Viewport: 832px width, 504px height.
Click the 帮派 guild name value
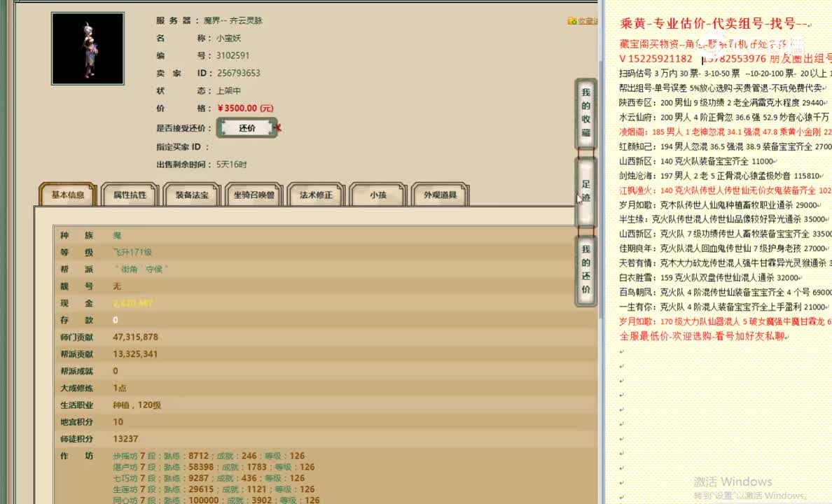[141, 269]
